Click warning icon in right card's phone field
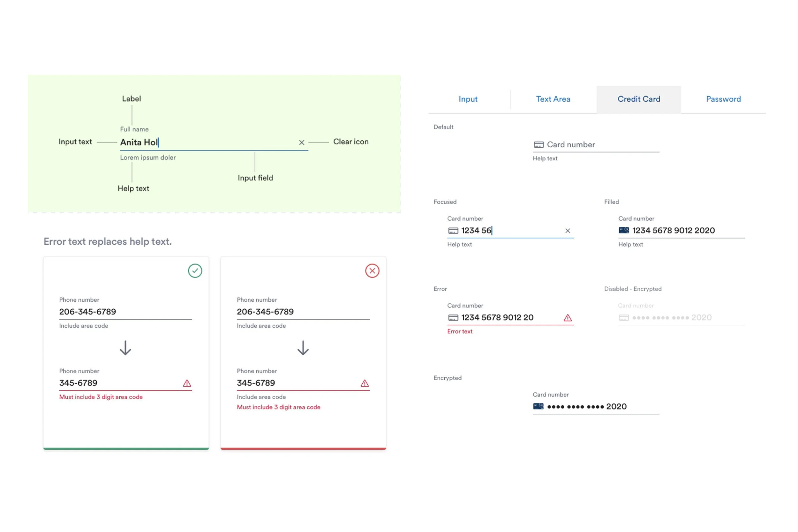Screen dimensions: 798x532 click(x=364, y=383)
